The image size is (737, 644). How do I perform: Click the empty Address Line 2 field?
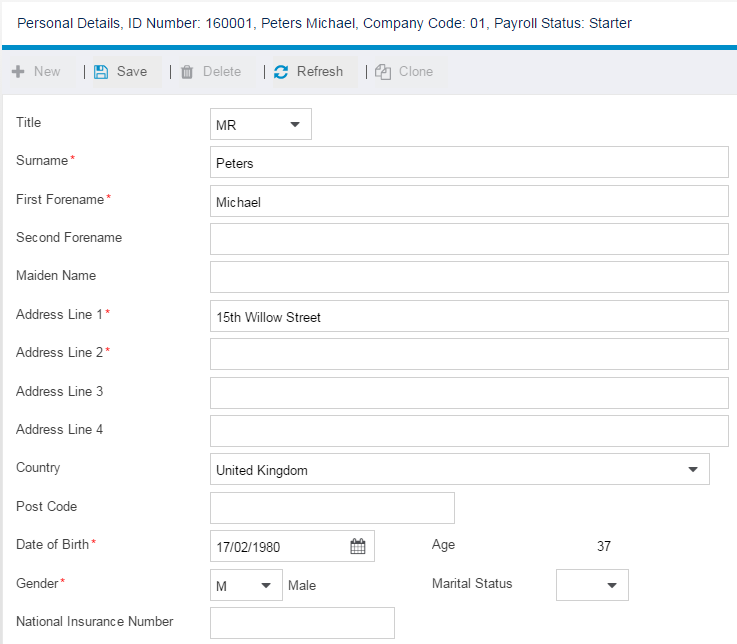coord(469,354)
